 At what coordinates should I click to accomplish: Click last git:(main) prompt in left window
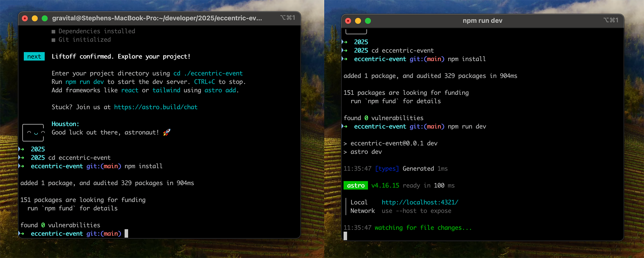click(x=104, y=233)
